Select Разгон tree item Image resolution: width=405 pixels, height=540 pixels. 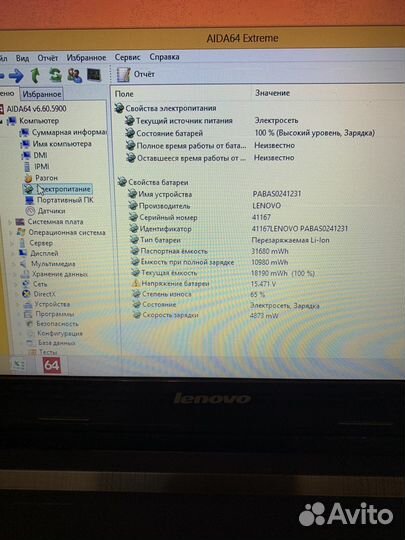pos(41,178)
